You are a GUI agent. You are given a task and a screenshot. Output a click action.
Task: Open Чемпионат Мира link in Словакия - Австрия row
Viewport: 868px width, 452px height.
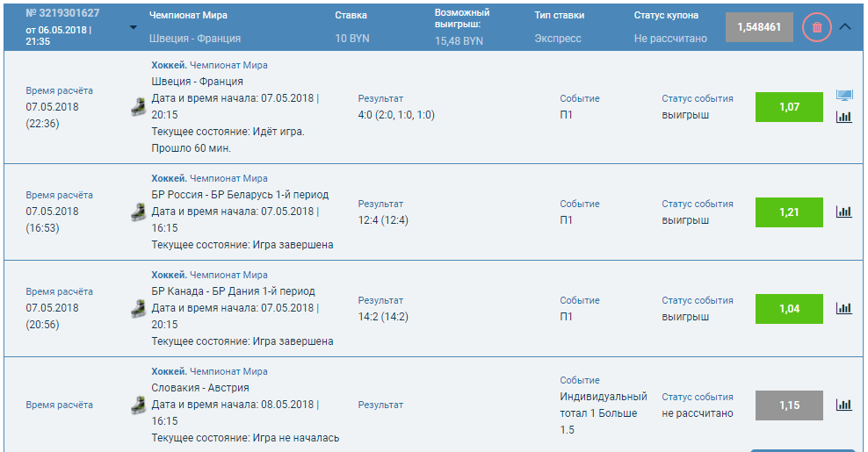click(x=228, y=371)
